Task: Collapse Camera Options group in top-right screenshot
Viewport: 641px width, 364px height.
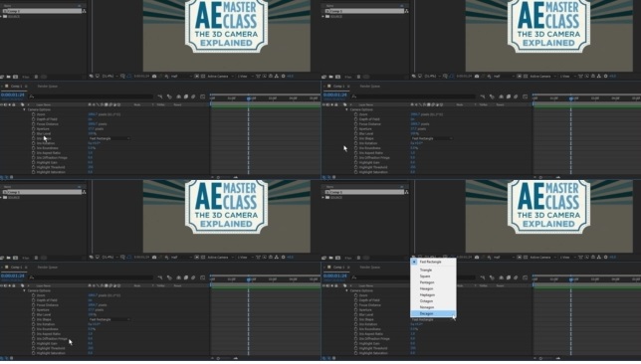Action: [x=346, y=109]
